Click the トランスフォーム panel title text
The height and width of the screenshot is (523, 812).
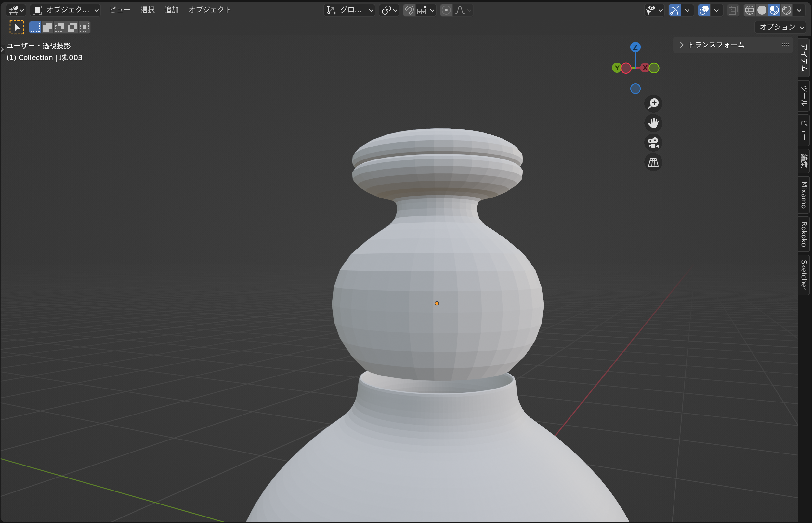click(x=716, y=45)
